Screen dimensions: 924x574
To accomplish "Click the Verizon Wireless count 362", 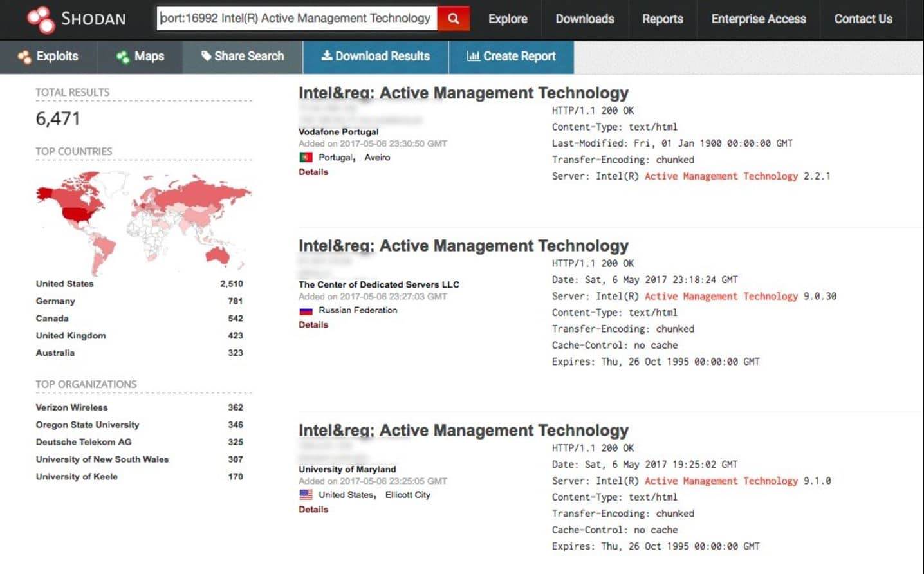I will [x=236, y=408].
